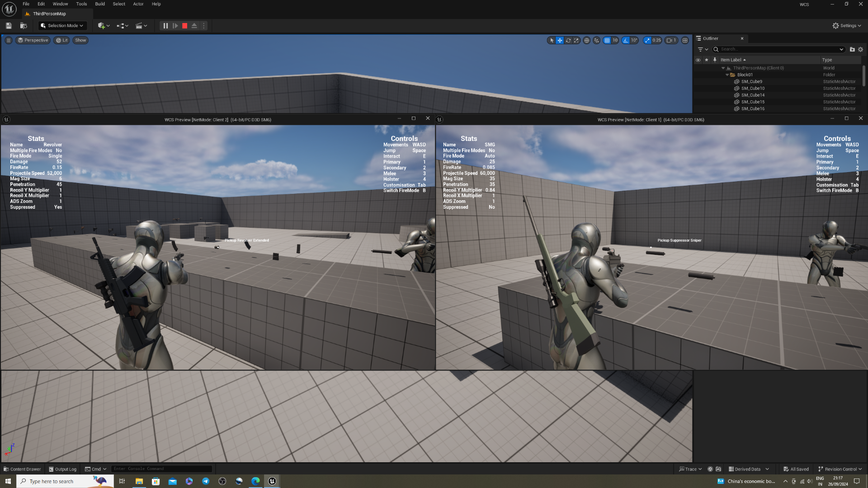Screen dimensions: 868x488
Task: Open the Selection Mode dropdown
Action: click(x=62, y=26)
